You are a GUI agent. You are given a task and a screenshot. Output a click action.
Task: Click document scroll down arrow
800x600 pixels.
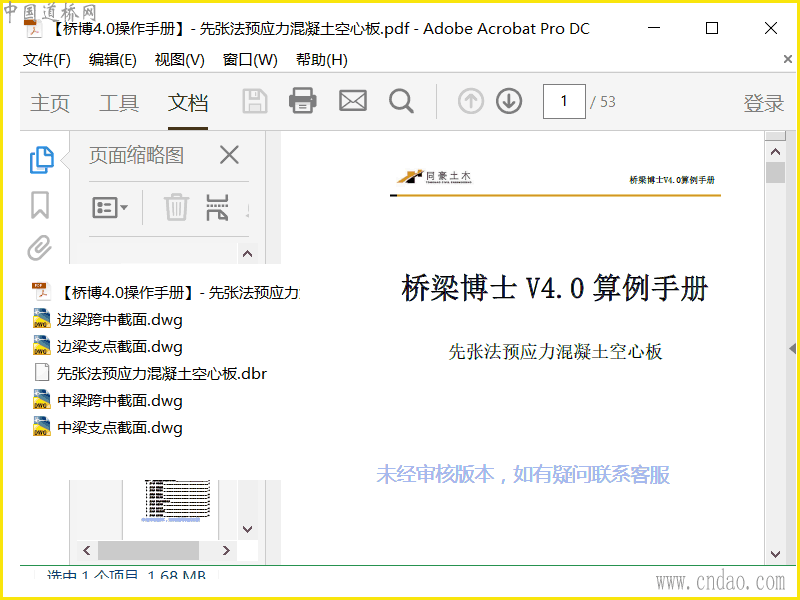pyautogui.click(x=776, y=554)
